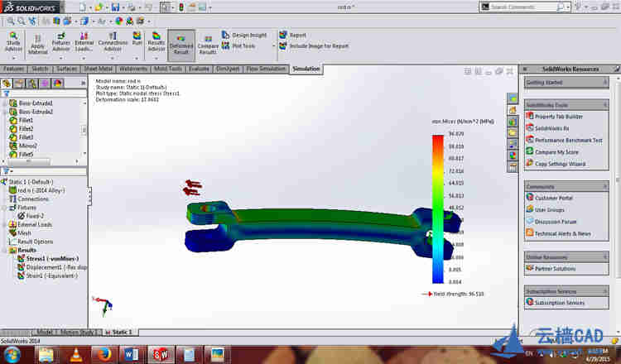Select Stress1 (-vonMises-) result

point(52,259)
